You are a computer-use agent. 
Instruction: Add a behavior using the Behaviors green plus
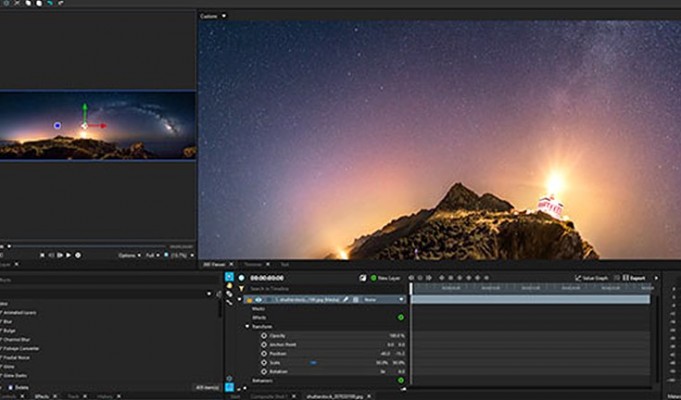pos(401,380)
